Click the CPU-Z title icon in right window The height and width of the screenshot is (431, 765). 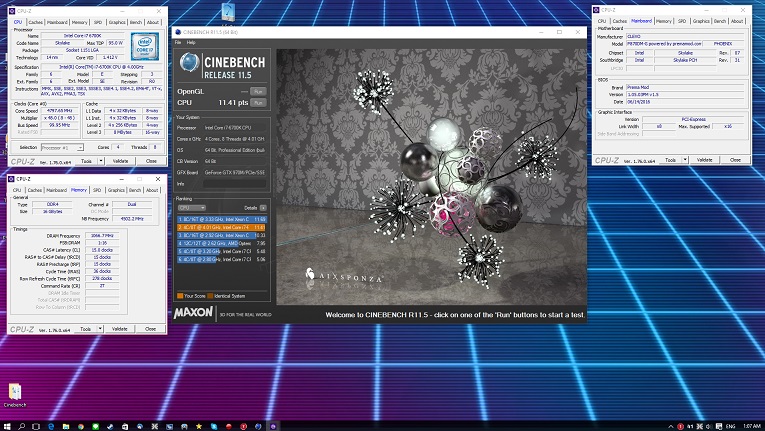(x=596, y=10)
